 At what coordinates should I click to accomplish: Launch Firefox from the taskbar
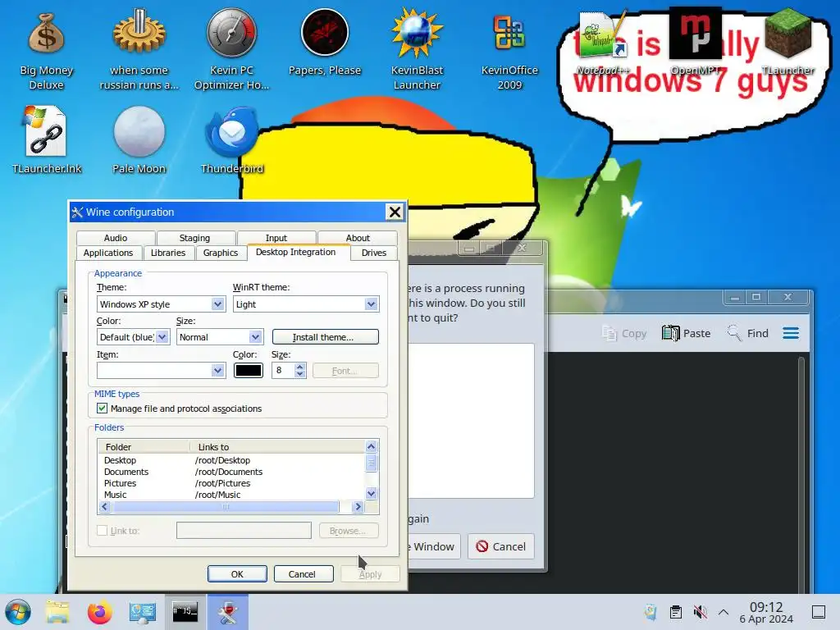click(99, 612)
